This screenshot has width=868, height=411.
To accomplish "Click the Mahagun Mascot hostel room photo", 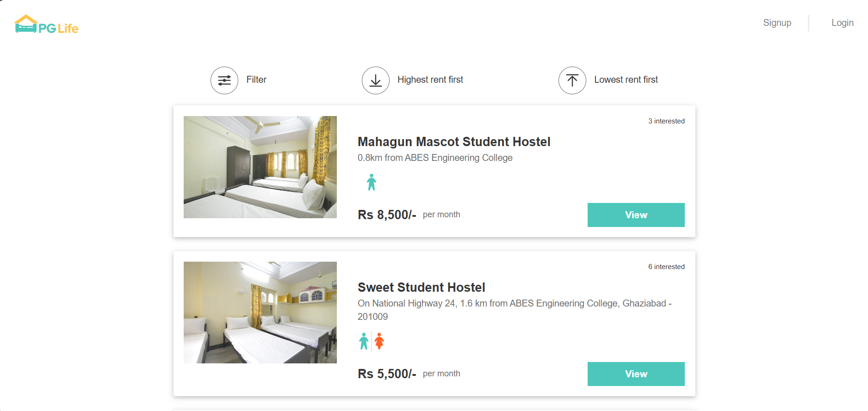I will pyautogui.click(x=260, y=167).
